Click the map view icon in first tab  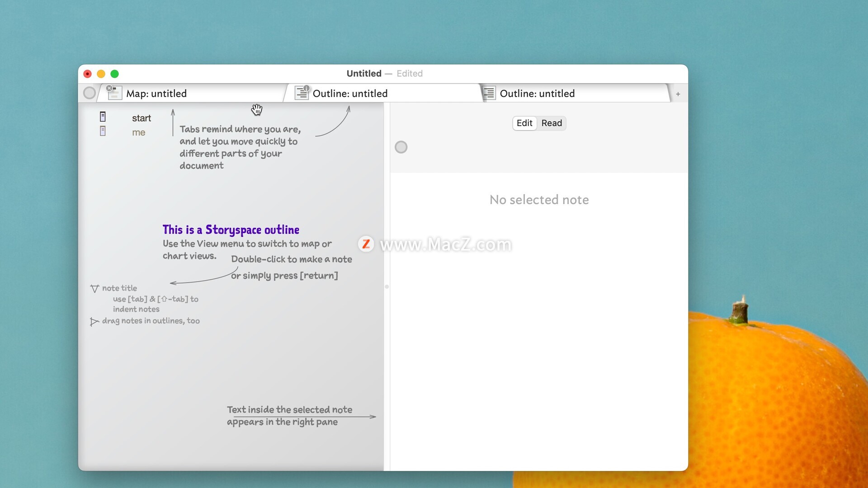(115, 94)
